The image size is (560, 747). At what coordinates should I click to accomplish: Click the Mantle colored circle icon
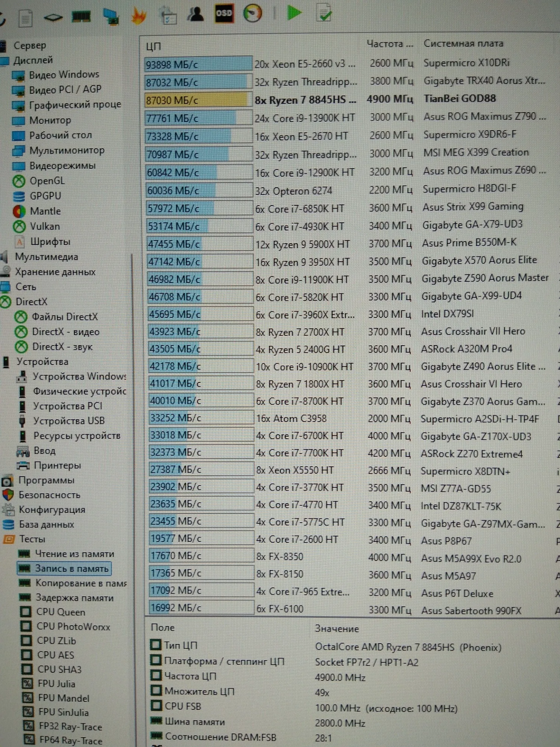click(x=19, y=211)
